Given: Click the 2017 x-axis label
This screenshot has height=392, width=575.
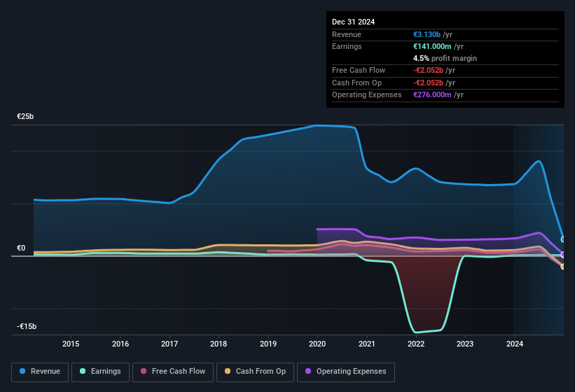Looking at the screenshot, I should click(x=169, y=344).
